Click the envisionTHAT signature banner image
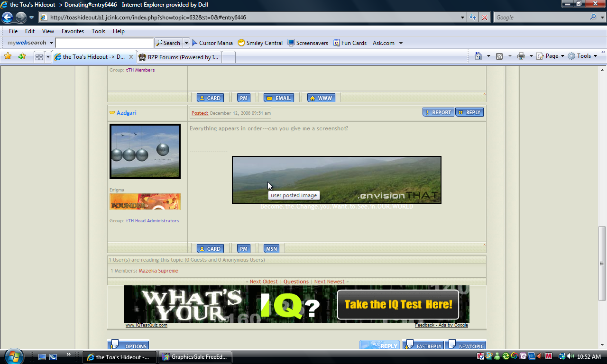Image resolution: width=607 pixels, height=364 pixels. tap(337, 180)
